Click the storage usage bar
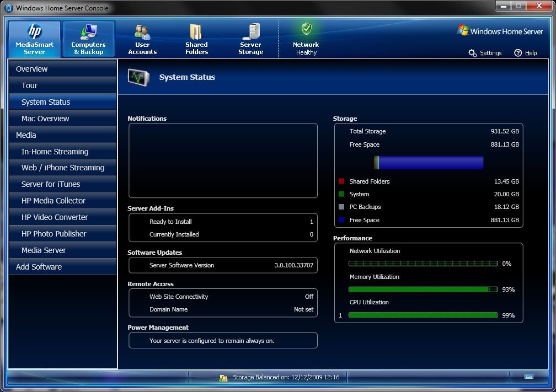The width and height of the screenshot is (556, 392). click(x=429, y=163)
